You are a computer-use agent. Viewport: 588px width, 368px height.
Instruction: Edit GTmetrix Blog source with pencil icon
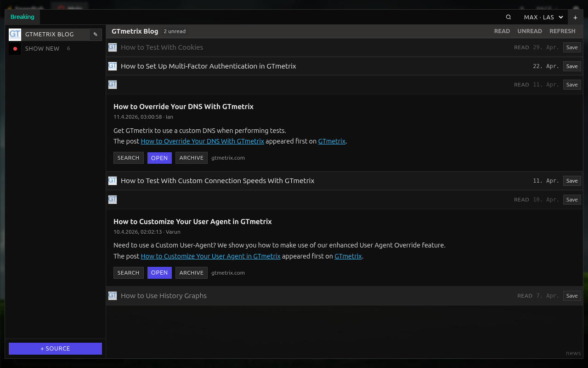click(96, 34)
